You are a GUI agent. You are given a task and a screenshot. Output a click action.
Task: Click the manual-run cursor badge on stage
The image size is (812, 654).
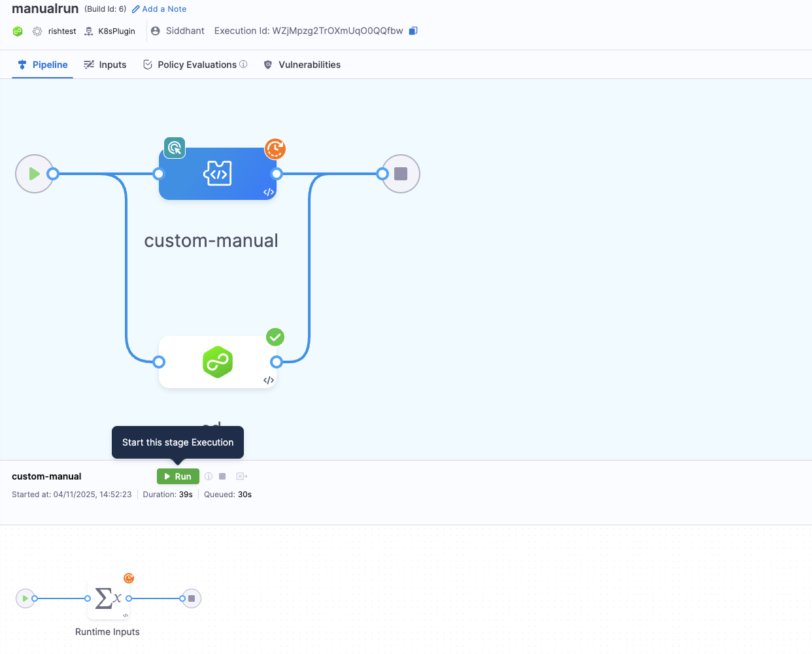point(175,148)
